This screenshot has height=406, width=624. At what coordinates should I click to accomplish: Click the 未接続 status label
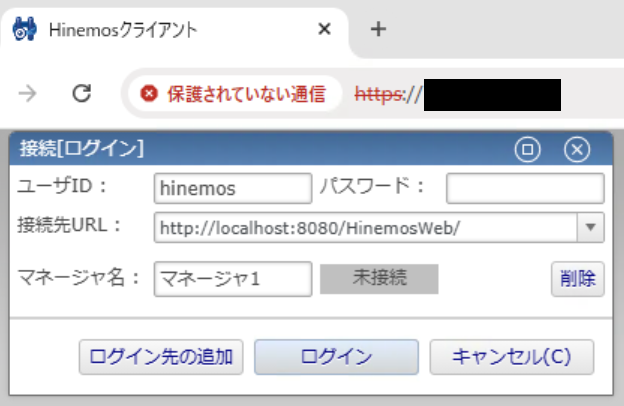(x=379, y=279)
